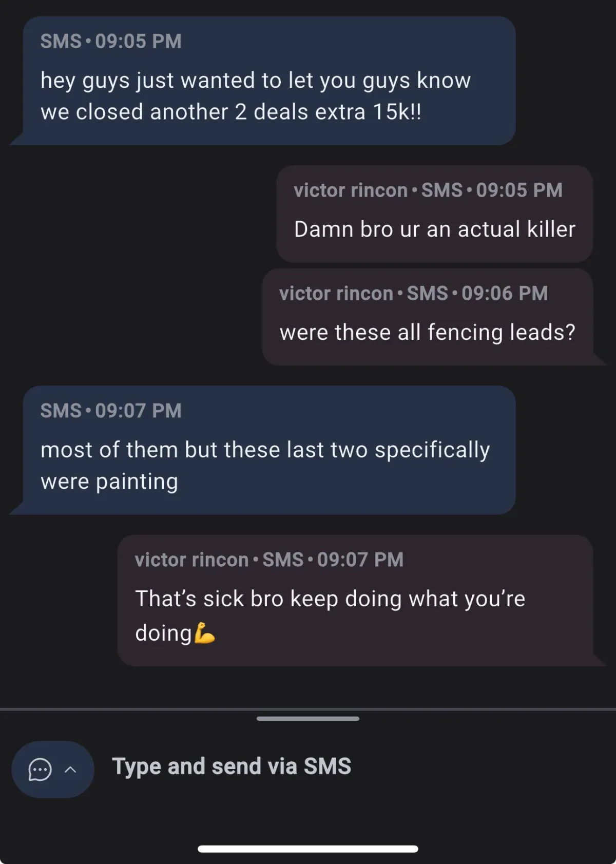Tap the word 'painting' in incoming message

click(x=137, y=482)
